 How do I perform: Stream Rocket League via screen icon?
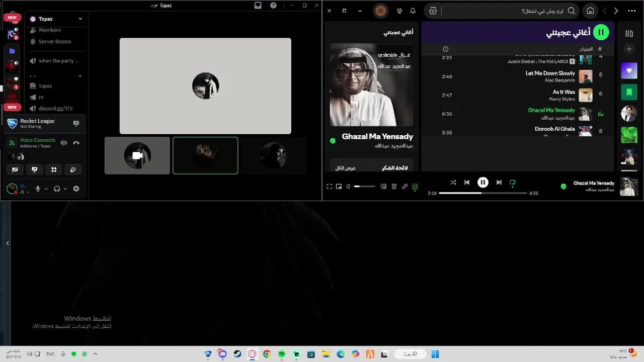(76, 123)
